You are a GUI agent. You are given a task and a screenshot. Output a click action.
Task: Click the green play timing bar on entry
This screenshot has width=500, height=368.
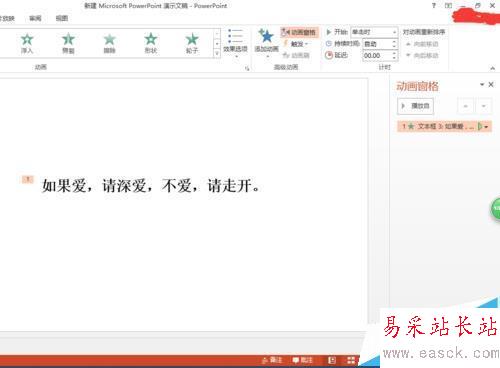coord(480,127)
